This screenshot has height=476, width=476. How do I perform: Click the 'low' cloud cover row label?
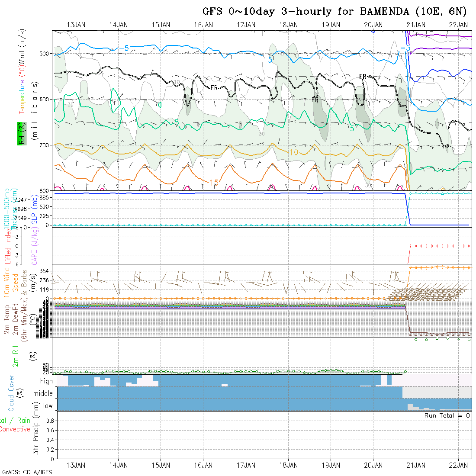point(48,406)
